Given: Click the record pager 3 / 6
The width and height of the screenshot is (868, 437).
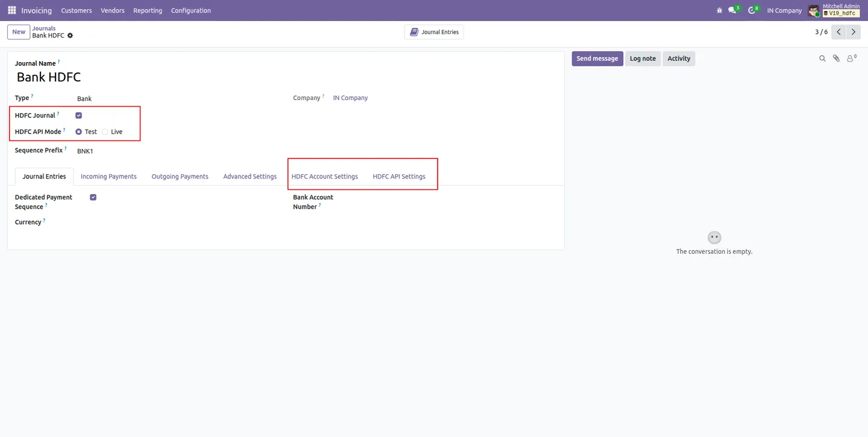Looking at the screenshot, I should [x=821, y=32].
